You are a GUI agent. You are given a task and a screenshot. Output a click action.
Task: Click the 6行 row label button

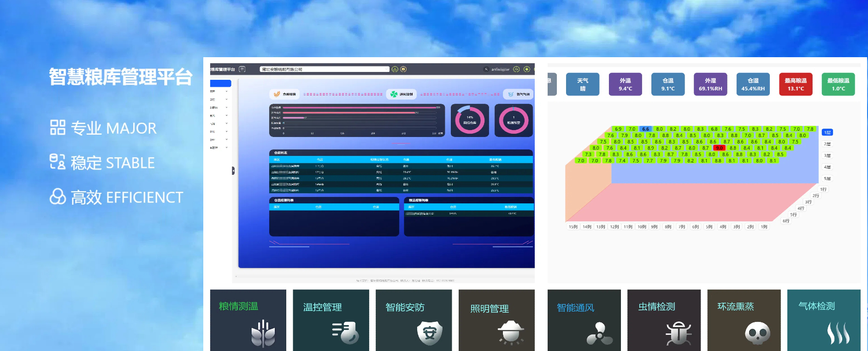(786, 221)
